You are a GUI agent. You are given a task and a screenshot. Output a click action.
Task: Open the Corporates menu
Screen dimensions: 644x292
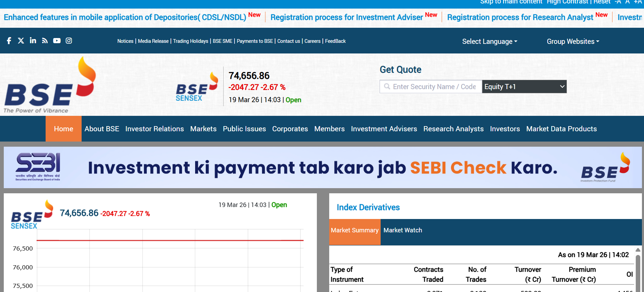tap(290, 129)
